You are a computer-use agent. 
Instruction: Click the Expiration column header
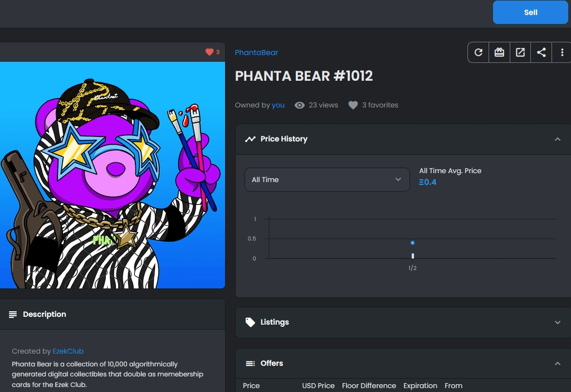tap(420, 385)
